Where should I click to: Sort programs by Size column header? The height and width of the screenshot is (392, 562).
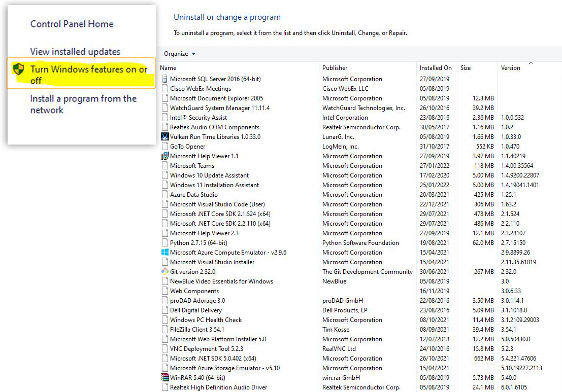[465, 67]
